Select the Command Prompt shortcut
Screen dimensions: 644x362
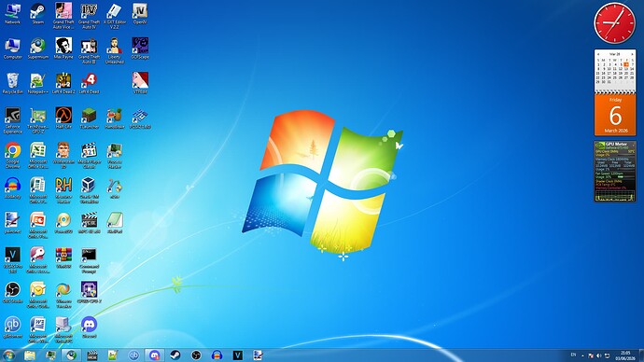tap(89, 259)
